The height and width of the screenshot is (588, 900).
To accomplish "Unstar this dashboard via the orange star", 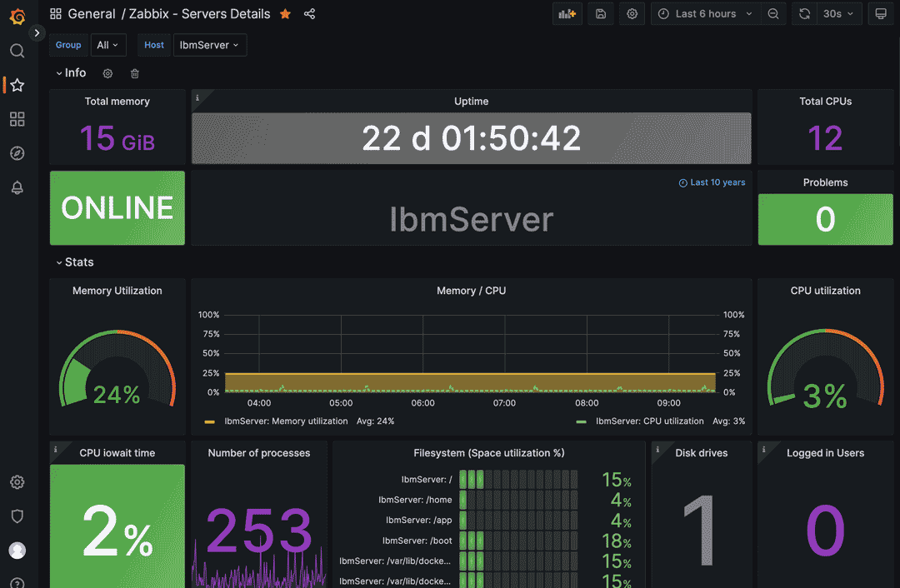I will point(285,14).
